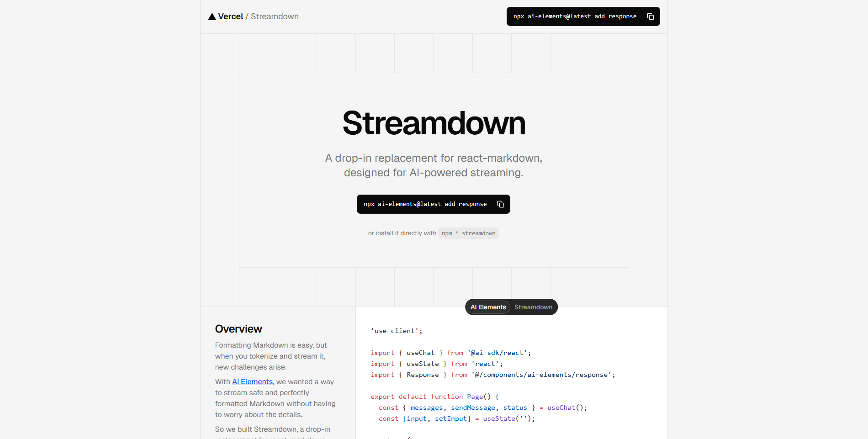Click the hero npx ai-elements command box
Viewport: 868px width, 439px height.
[434, 204]
